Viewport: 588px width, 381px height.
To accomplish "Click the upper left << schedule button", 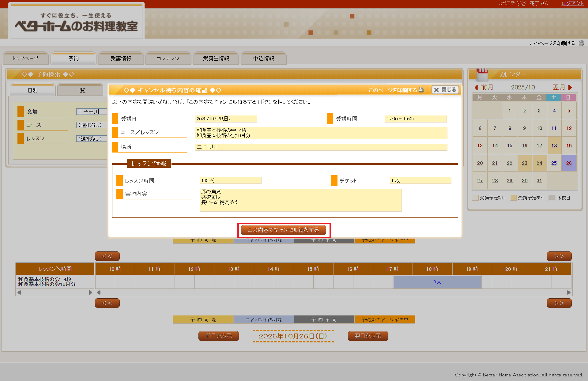I will point(107,256).
